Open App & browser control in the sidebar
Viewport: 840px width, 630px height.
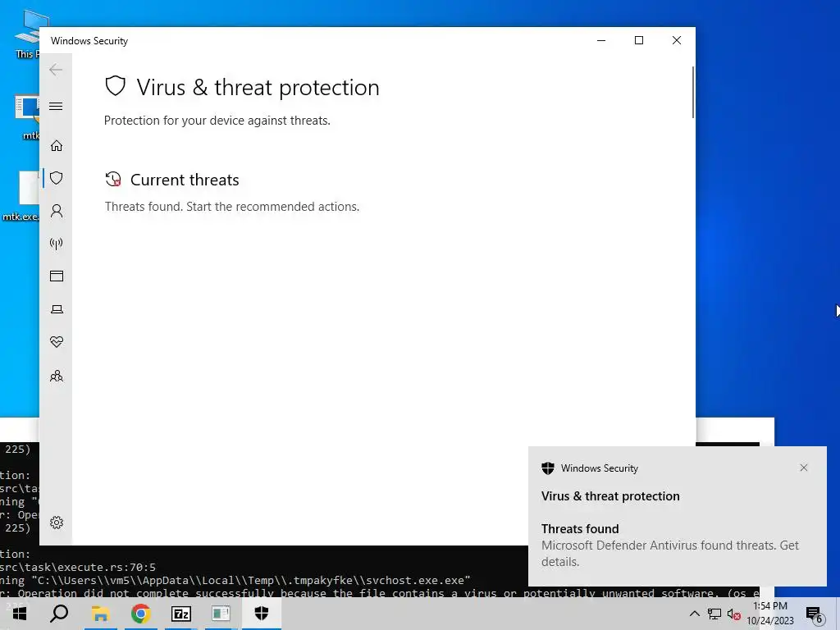point(57,276)
